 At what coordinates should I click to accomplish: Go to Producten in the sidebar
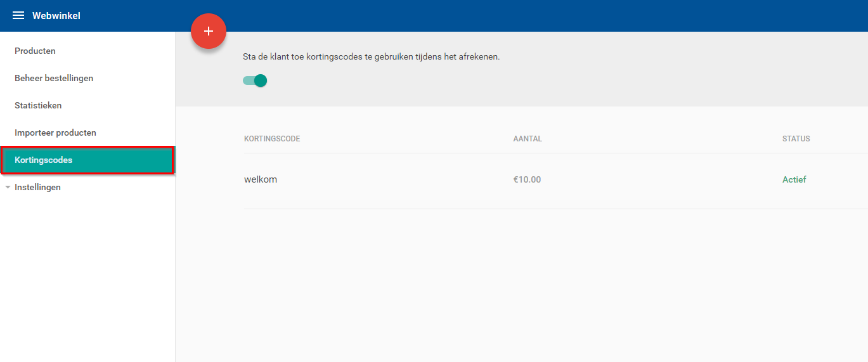(35, 51)
